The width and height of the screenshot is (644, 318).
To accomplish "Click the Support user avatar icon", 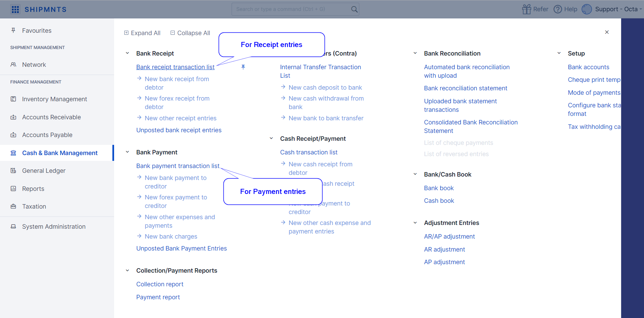I will click(586, 9).
